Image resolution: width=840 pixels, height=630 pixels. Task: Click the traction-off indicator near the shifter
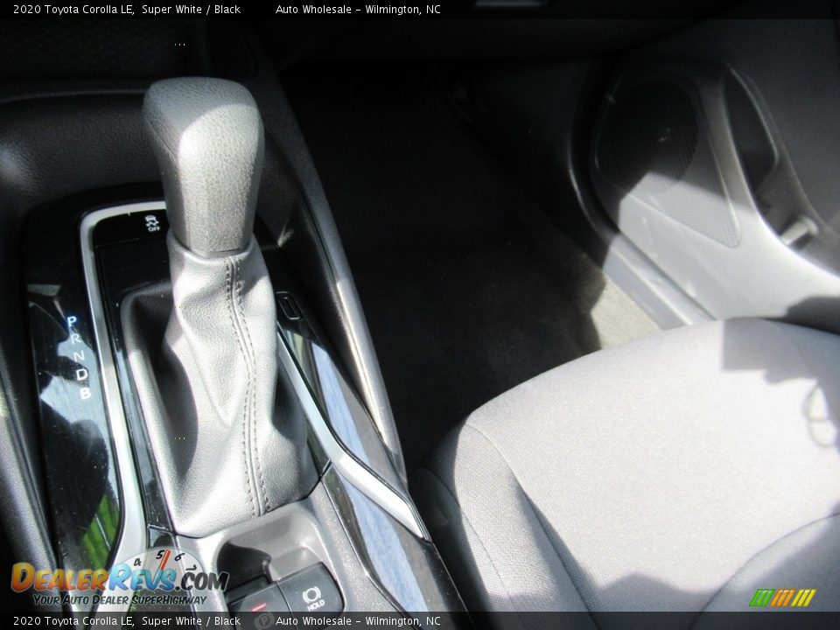click(x=151, y=225)
